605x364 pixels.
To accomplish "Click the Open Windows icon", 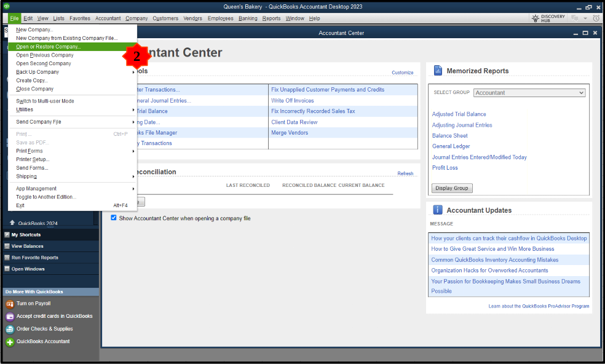I will [x=7, y=269].
